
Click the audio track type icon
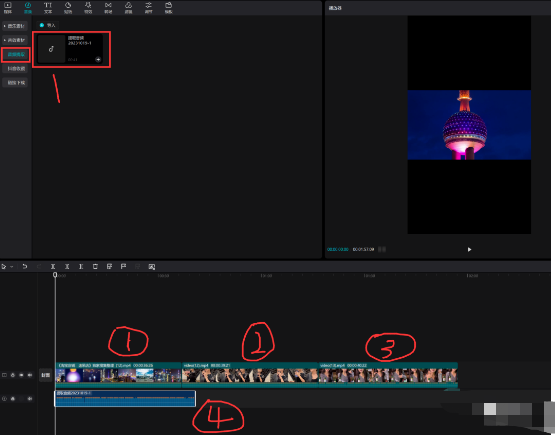(x=4, y=399)
